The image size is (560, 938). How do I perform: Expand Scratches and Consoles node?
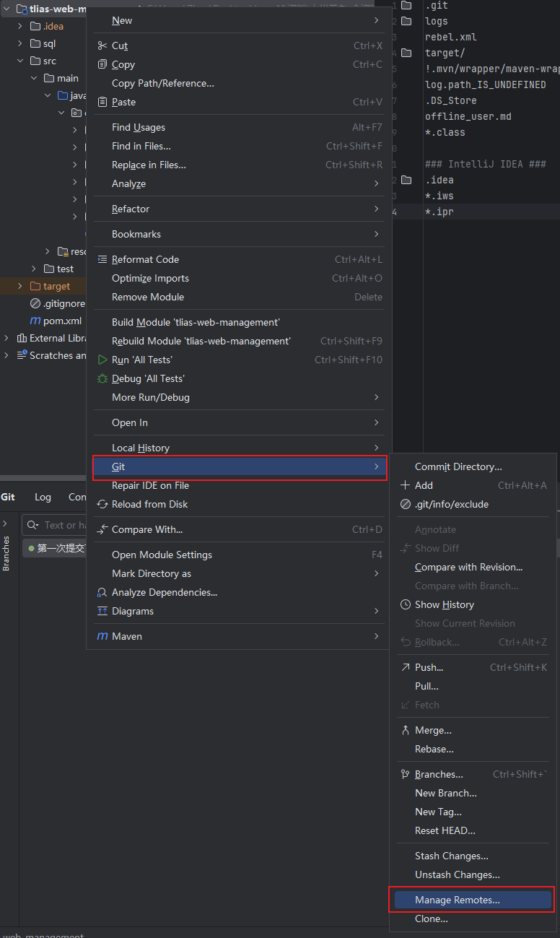6,355
